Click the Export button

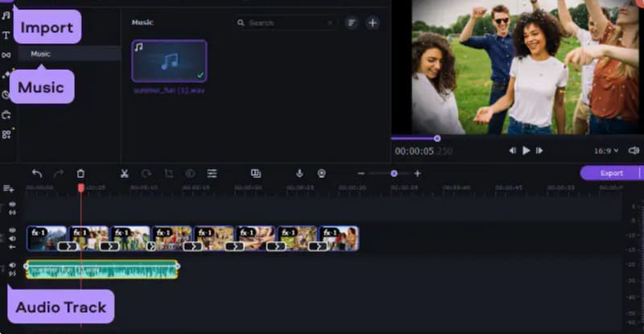611,173
